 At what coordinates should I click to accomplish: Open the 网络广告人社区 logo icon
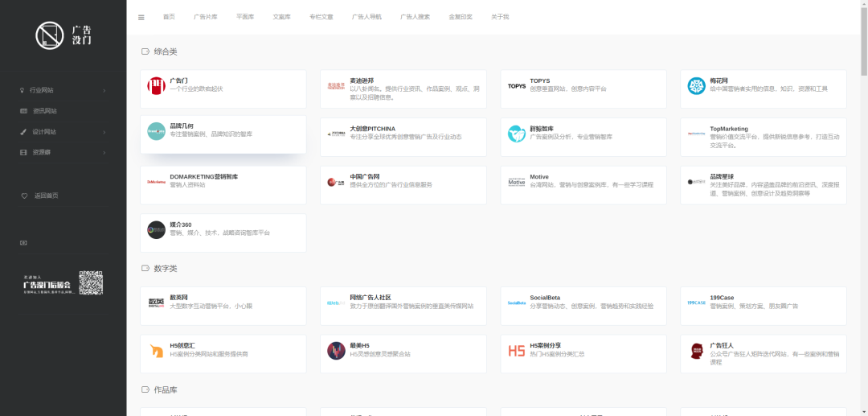click(x=336, y=303)
